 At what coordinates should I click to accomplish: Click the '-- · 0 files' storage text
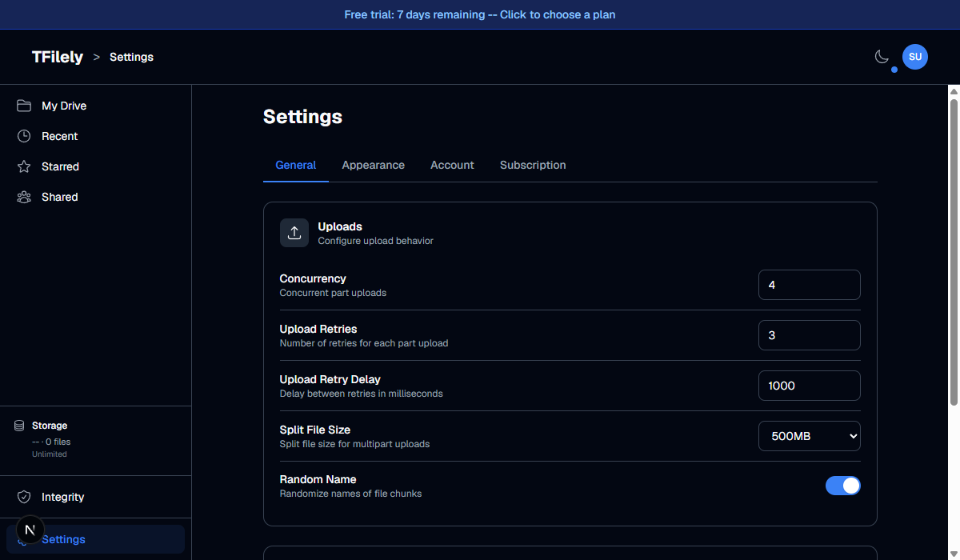tap(51, 442)
